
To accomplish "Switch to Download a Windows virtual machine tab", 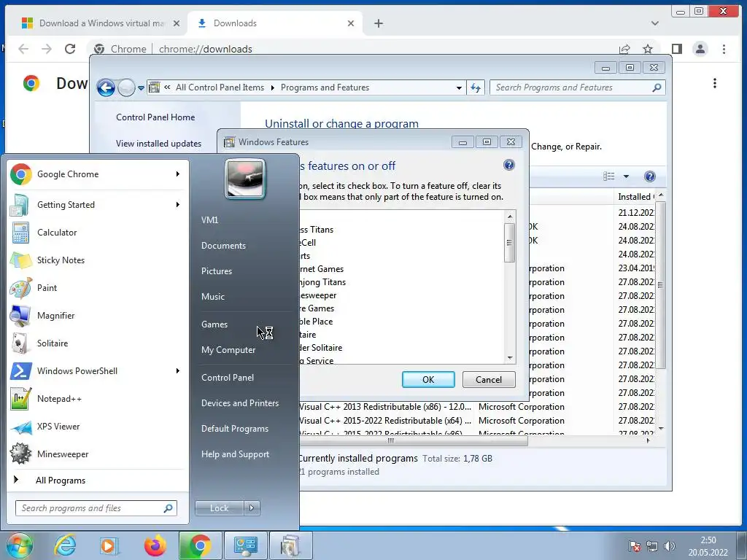I will coord(100,23).
